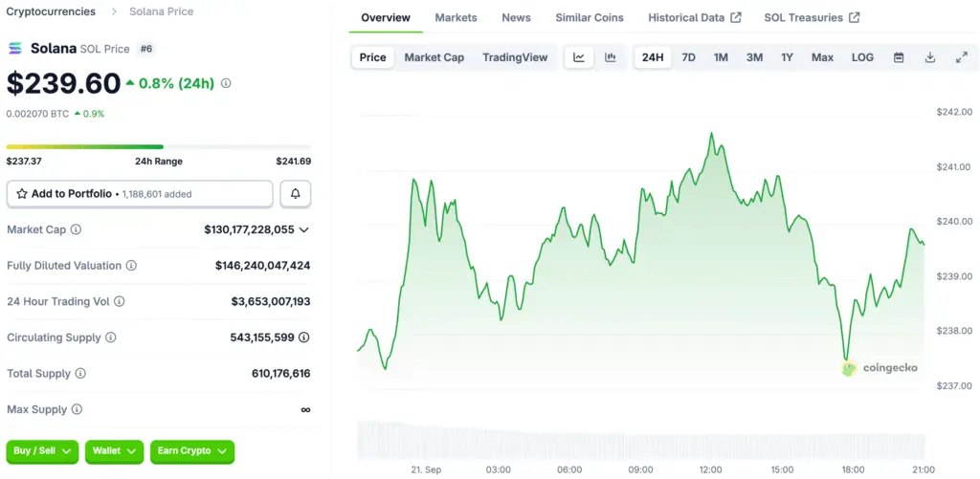980x479 pixels.
Task: Open the Markets tab
Action: [x=456, y=17]
